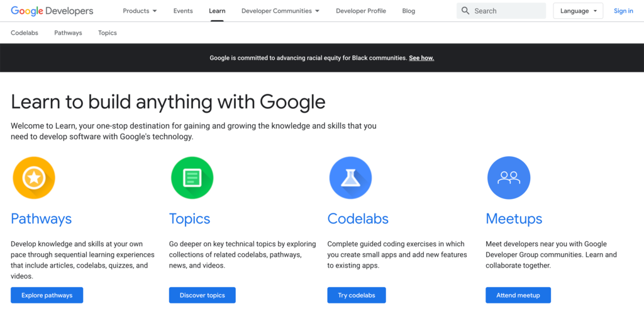Open the Blog menu item

409,11
